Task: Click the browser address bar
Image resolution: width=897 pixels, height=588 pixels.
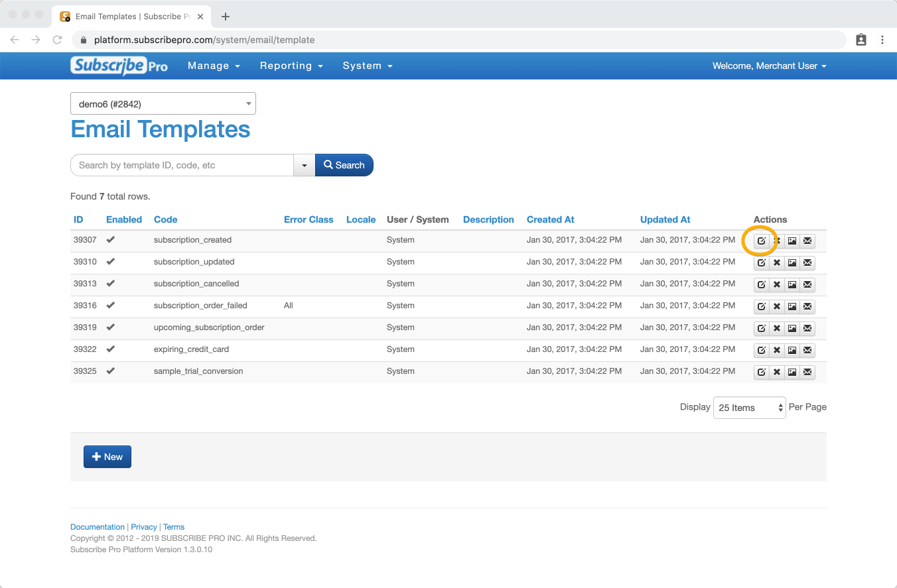Action: 458,40
